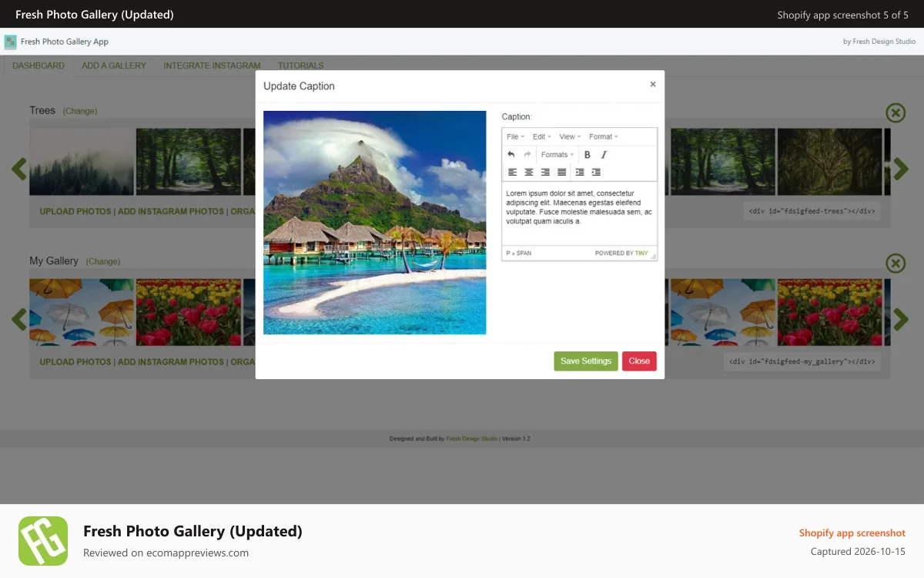This screenshot has width=924, height=578.
Task: Increase the caption indent
Action: point(596,173)
